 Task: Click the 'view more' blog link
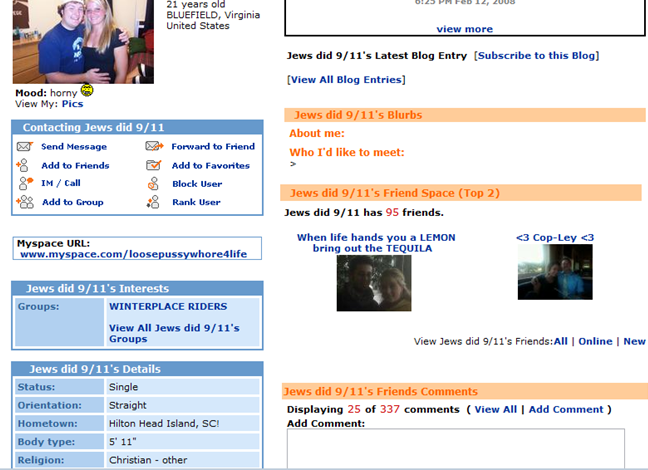(464, 29)
